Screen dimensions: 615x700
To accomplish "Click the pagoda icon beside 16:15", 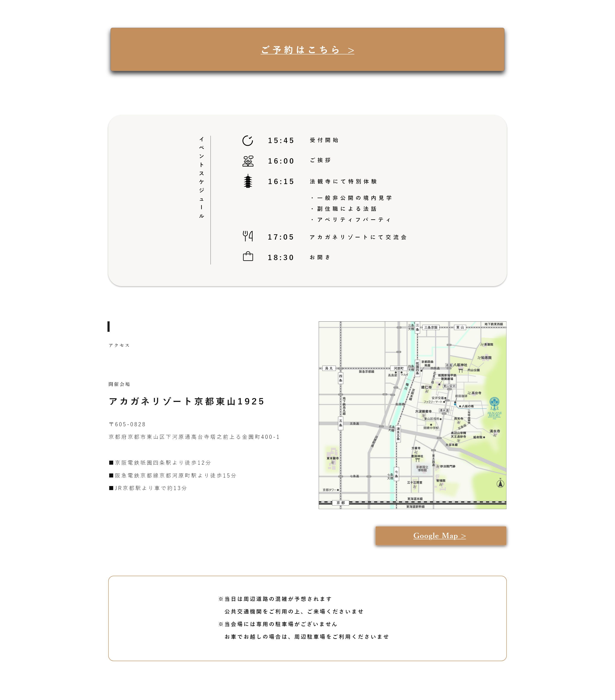I will click(247, 181).
